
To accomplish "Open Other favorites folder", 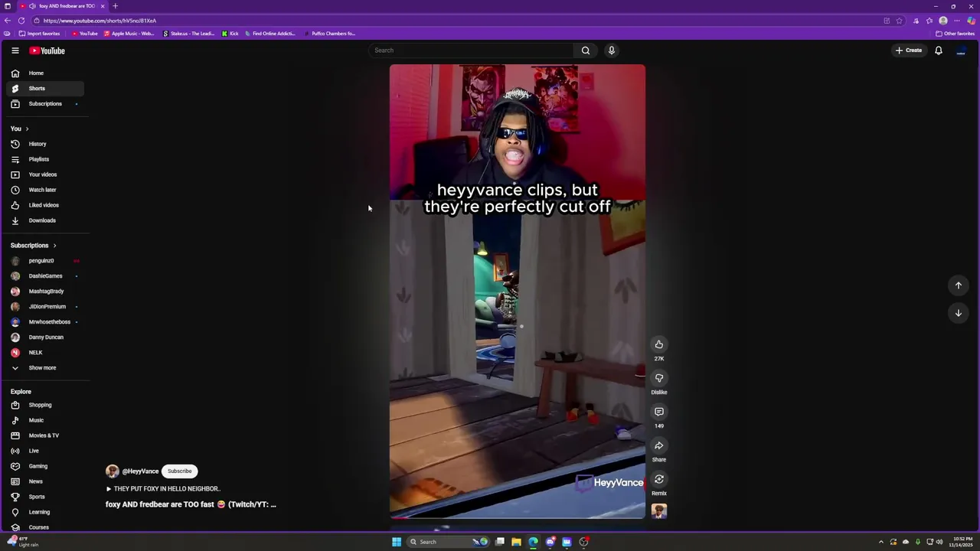I will pyautogui.click(x=955, y=34).
